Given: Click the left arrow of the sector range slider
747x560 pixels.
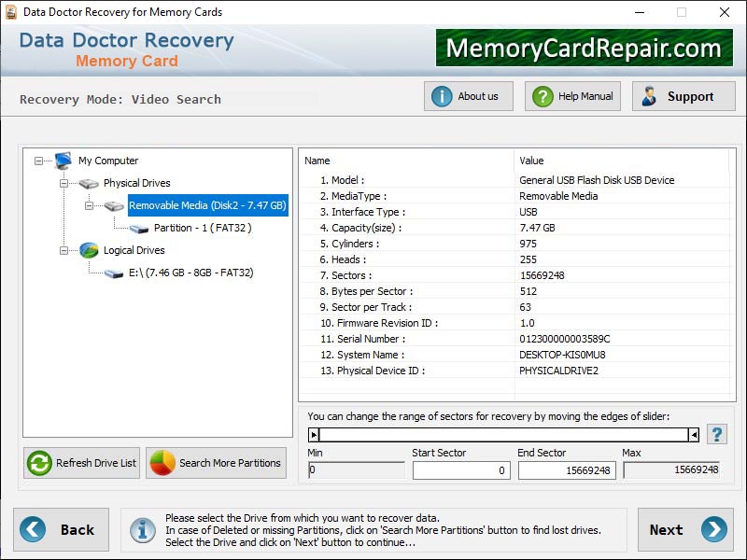Looking at the screenshot, I should click(x=316, y=433).
